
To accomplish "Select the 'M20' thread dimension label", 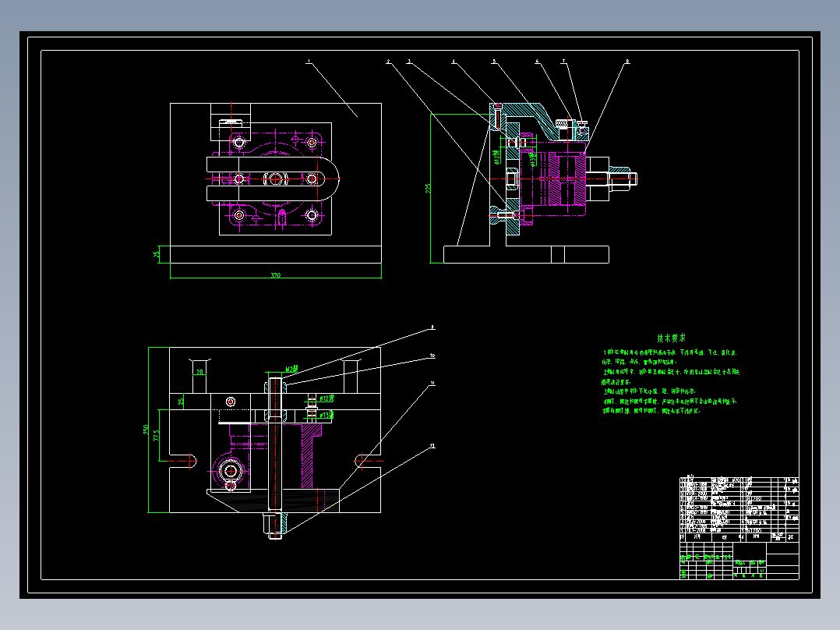I will 291,369.
